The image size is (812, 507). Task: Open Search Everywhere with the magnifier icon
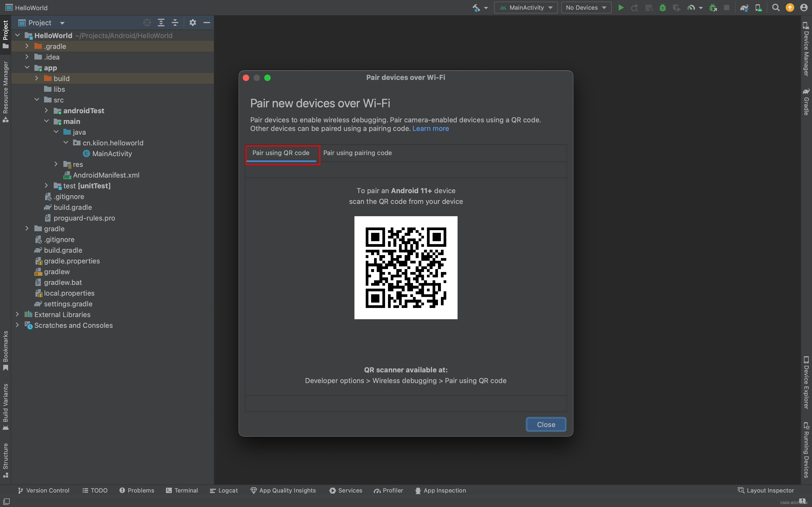coord(776,8)
